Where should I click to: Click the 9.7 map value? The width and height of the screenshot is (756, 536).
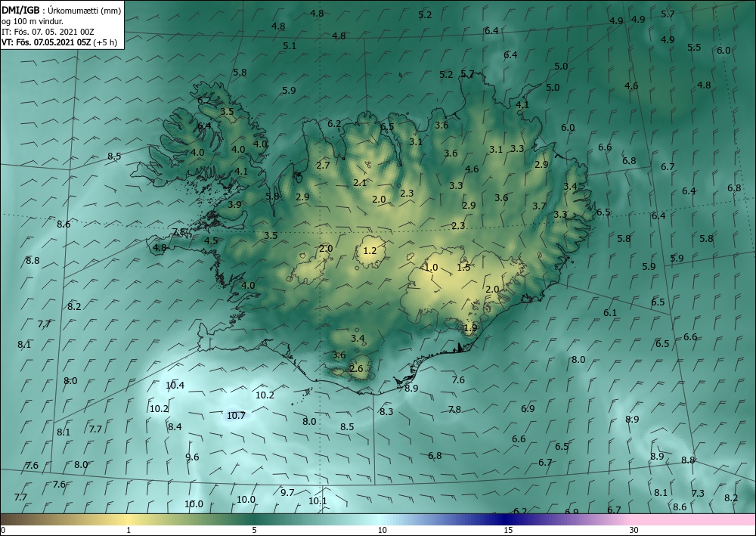287,492
